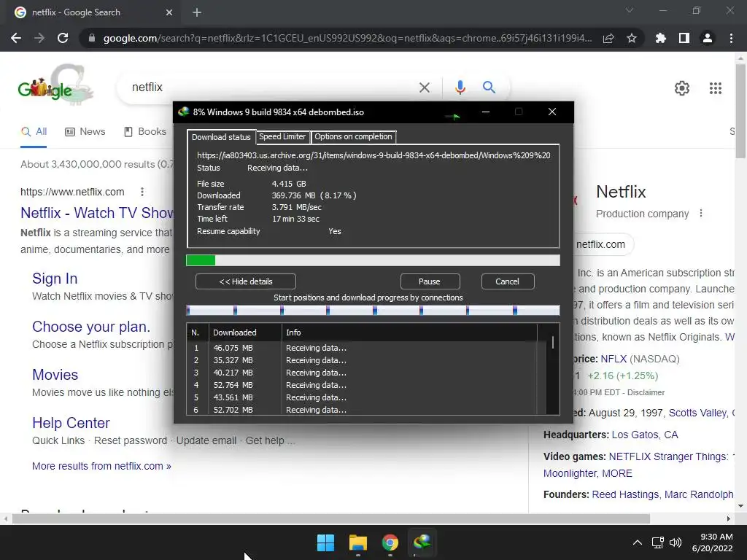747x560 pixels.
Task: Click the download manager taskbar icon
Action: [422, 542]
